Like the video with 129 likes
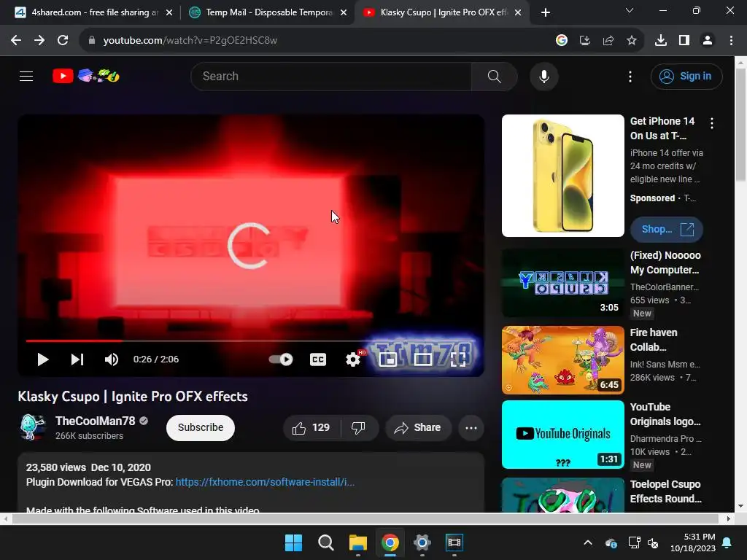The image size is (747, 560). pos(311,427)
